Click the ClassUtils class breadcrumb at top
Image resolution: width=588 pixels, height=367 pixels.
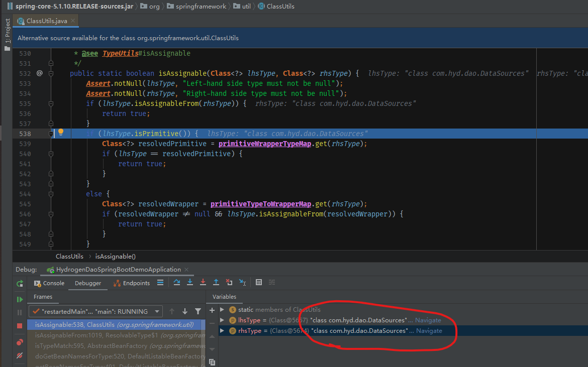pyautogui.click(x=276, y=7)
